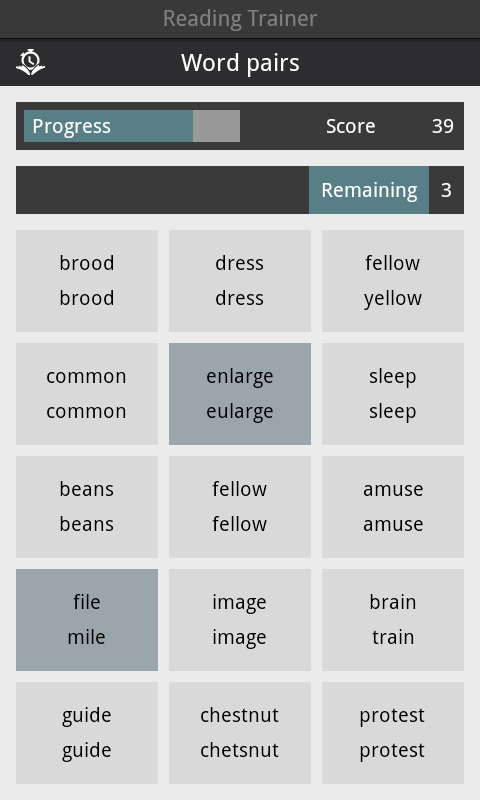
Task: Select the common / common tile
Action: 87,394
